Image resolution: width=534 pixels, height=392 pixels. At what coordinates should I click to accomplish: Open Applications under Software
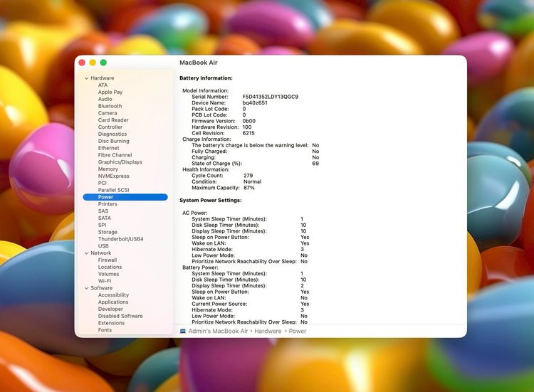113,302
